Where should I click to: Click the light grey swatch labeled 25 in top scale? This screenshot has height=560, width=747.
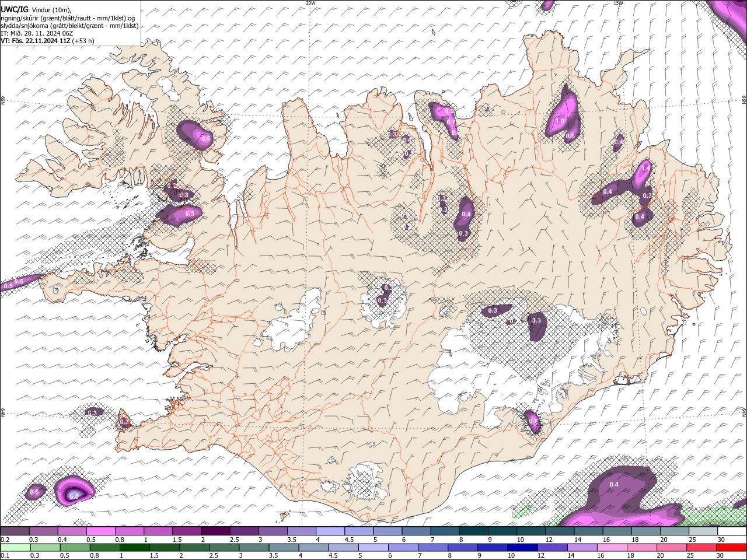click(x=703, y=531)
